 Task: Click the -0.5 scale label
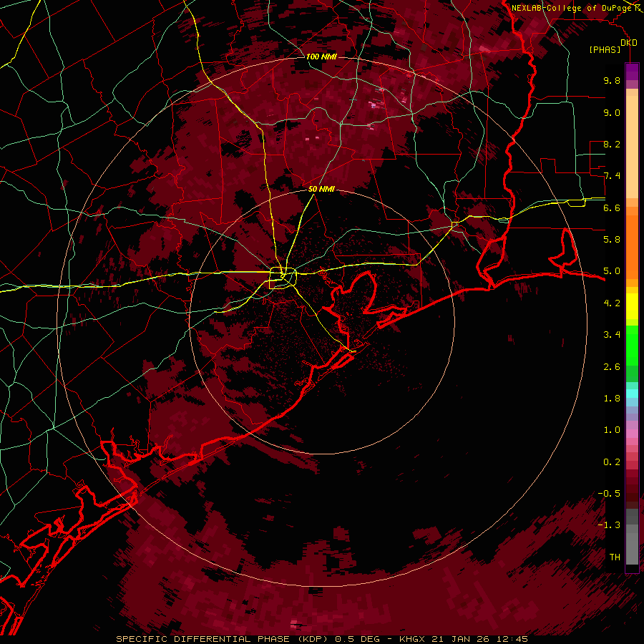609,494
